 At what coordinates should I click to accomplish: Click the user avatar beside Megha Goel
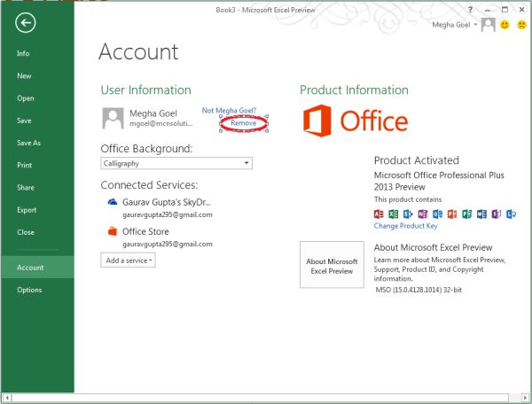113,119
